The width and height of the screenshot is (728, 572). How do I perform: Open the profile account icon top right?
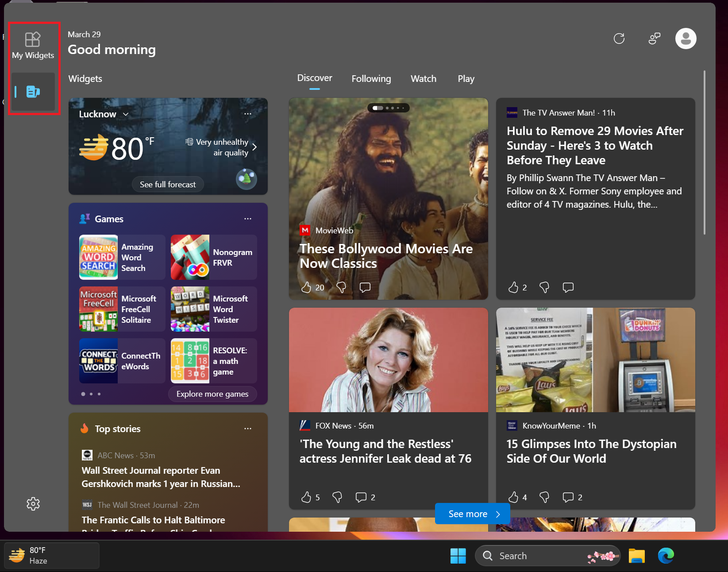click(x=686, y=39)
